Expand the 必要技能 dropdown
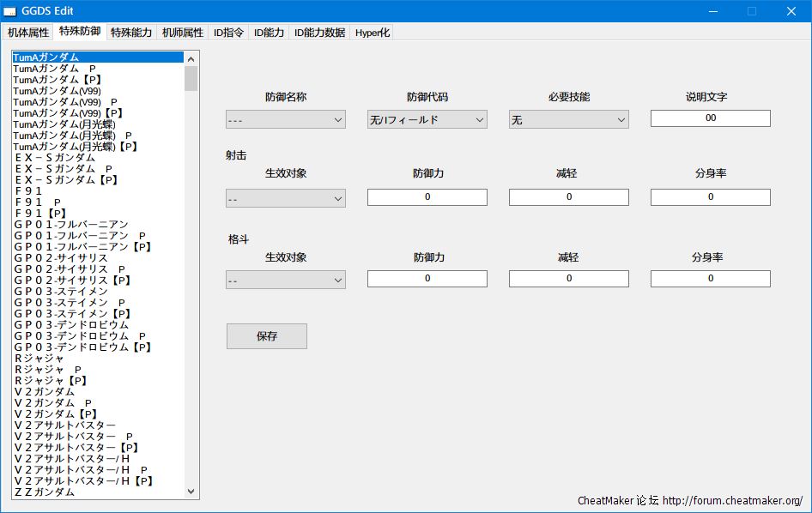The height and width of the screenshot is (513, 812). tap(569, 119)
